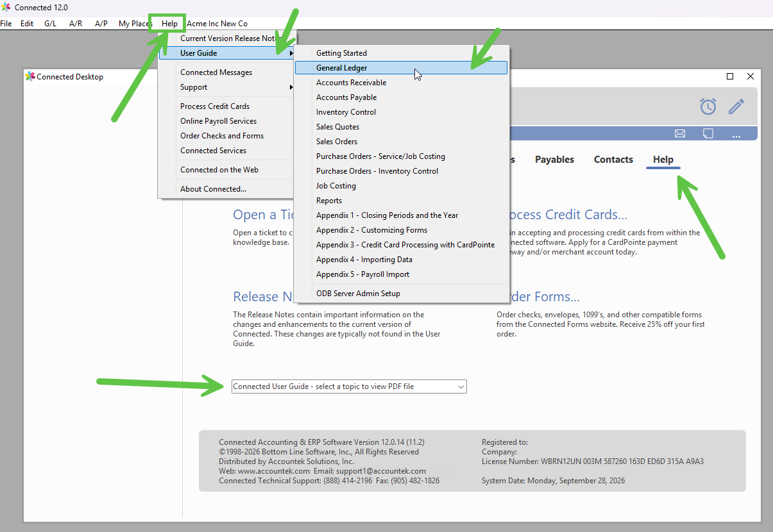The height and width of the screenshot is (532, 773).
Task: Click the Open a Ticket heading link
Action: (x=263, y=215)
